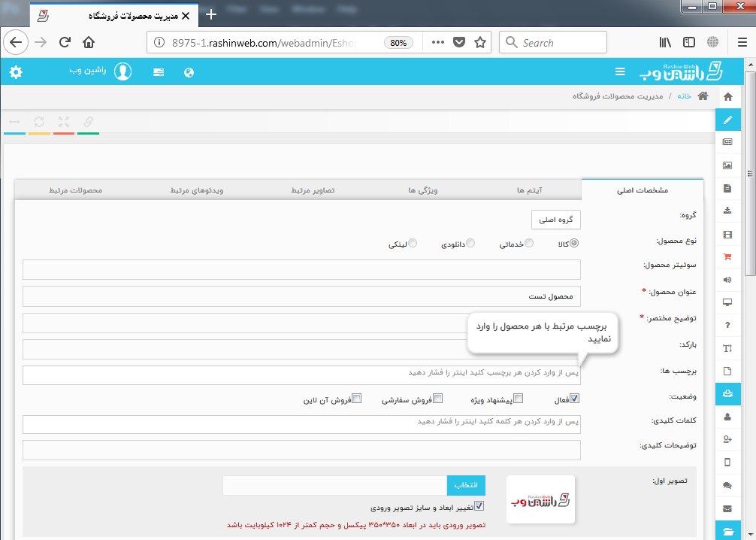Open the image gallery icon in sidebar
756x540 pixels.
727,165
